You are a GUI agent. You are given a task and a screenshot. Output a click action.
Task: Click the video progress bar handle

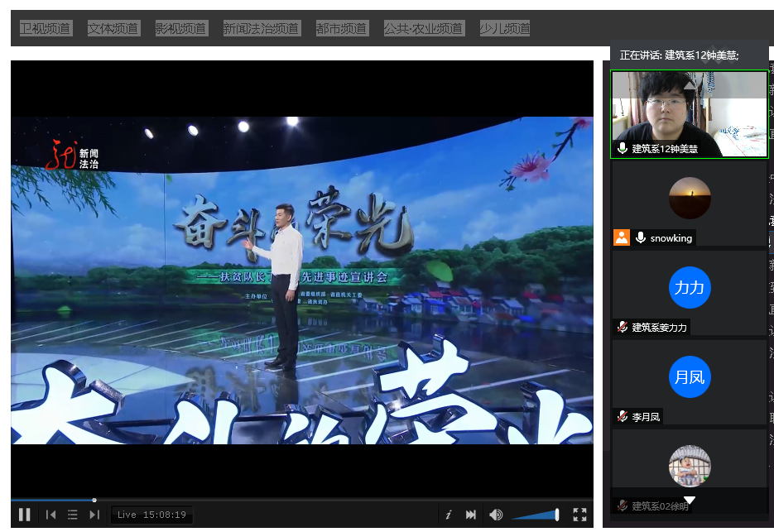[94, 500]
